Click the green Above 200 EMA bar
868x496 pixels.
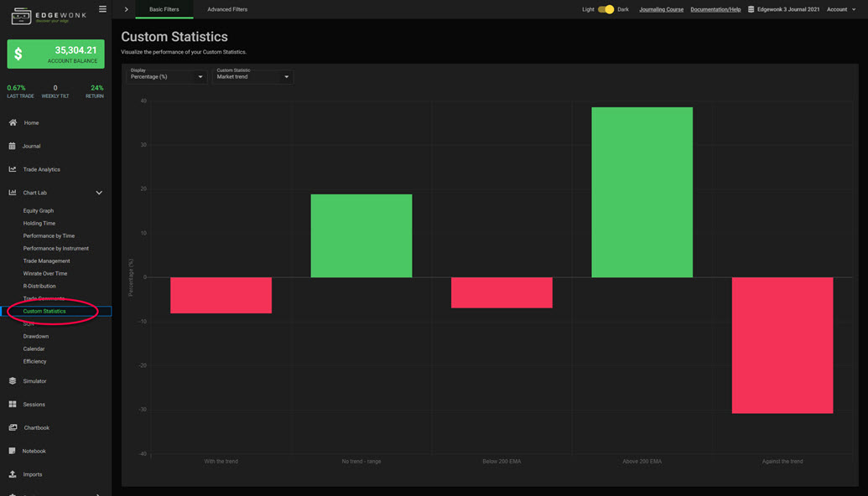click(x=642, y=192)
